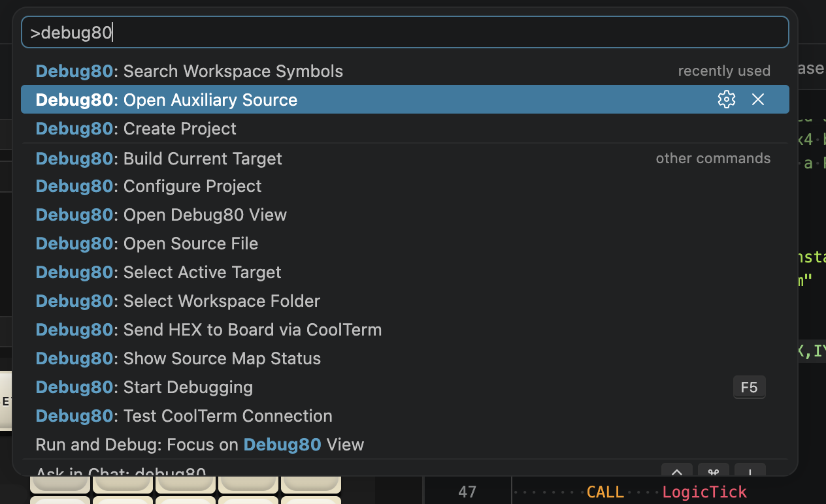Image resolution: width=826 pixels, height=504 pixels.
Task: Select Debug80: Show Source Map Status
Action: pos(405,358)
